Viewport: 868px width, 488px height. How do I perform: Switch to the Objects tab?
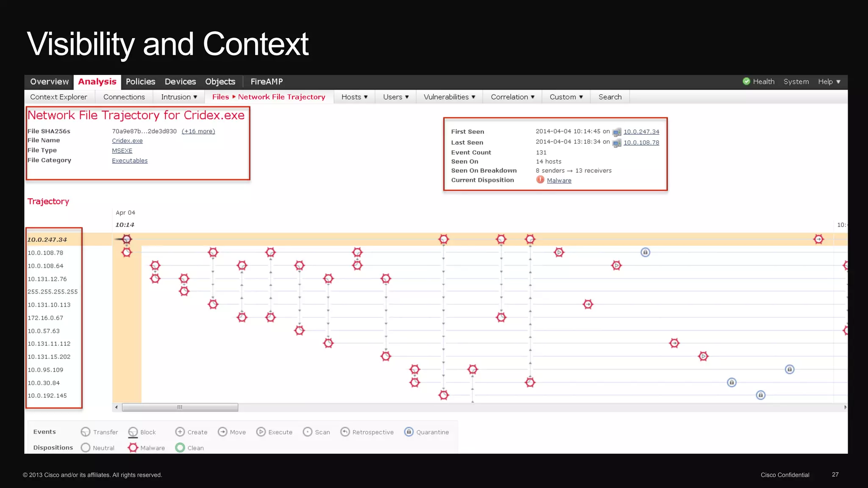pyautogui.click(x=220, y=82)
